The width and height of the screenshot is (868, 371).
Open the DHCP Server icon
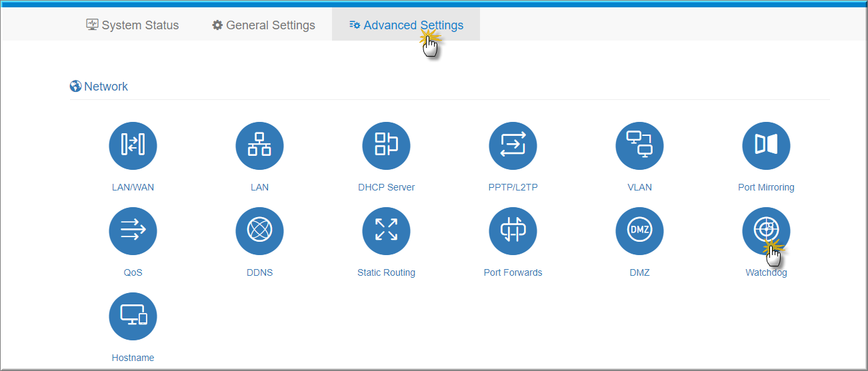point(386,146)
